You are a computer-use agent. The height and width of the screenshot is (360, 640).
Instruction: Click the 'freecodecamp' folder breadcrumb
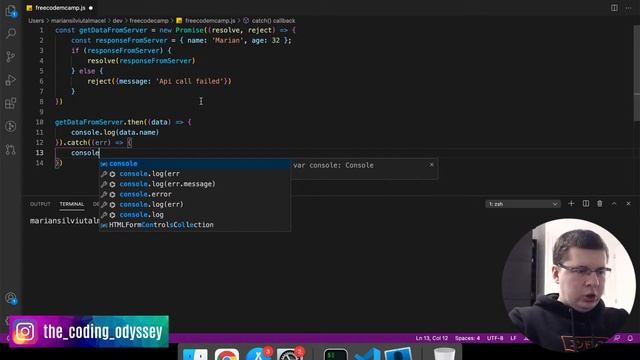tap(149, 20)
